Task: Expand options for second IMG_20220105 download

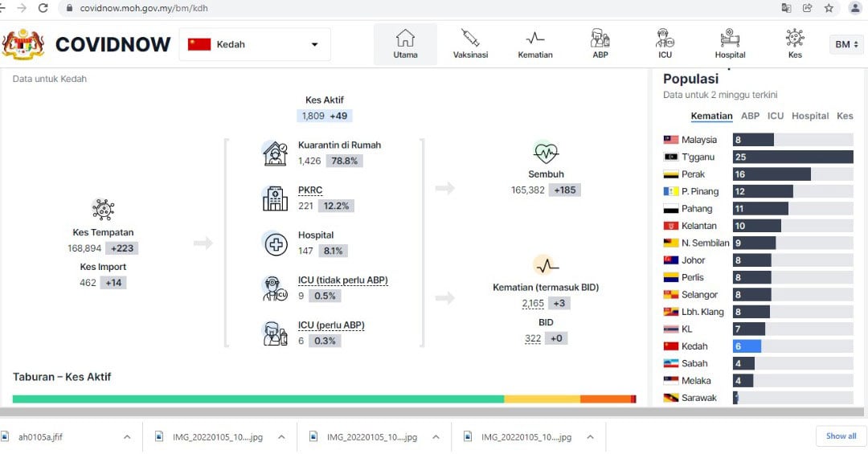Action: coord(436,437)
